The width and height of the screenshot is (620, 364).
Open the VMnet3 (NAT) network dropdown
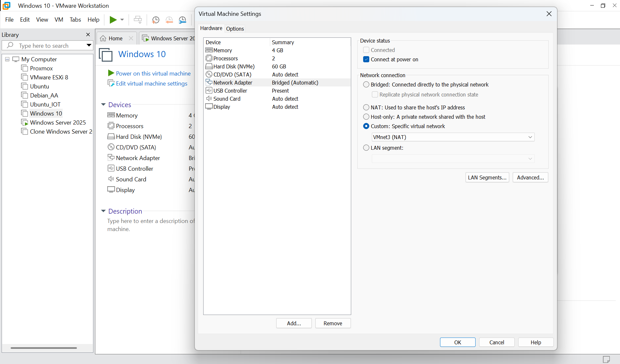453,137
